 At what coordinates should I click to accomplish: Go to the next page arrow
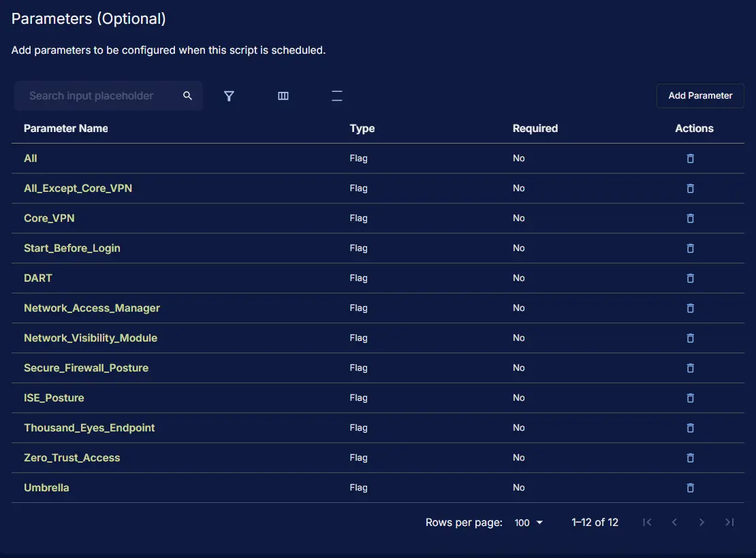[x=702, y=523]
